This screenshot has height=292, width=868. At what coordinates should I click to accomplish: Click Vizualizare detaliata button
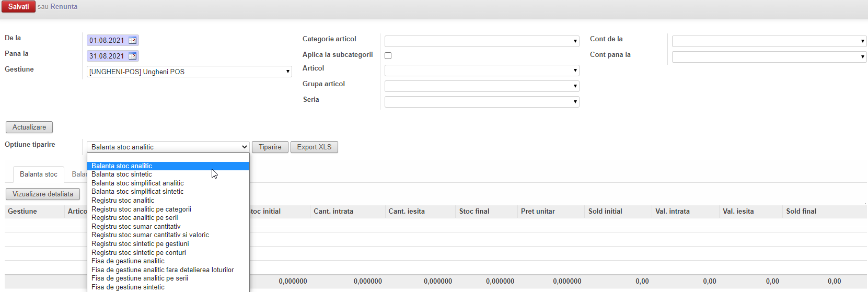tap(42, 194)
